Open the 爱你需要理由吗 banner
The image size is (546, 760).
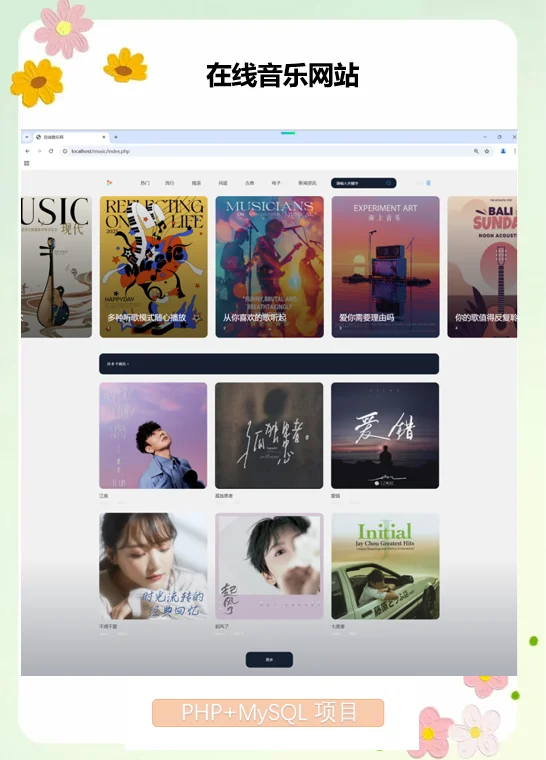pos(385,267)
